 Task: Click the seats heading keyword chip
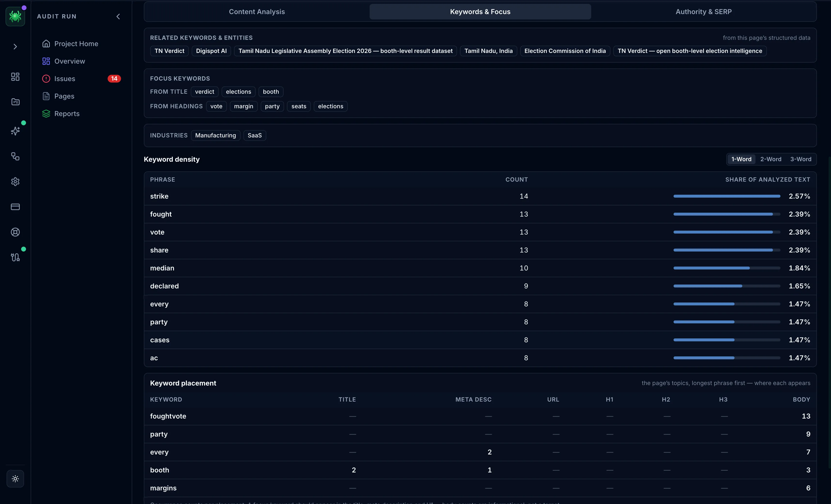(x=299, y=106)
